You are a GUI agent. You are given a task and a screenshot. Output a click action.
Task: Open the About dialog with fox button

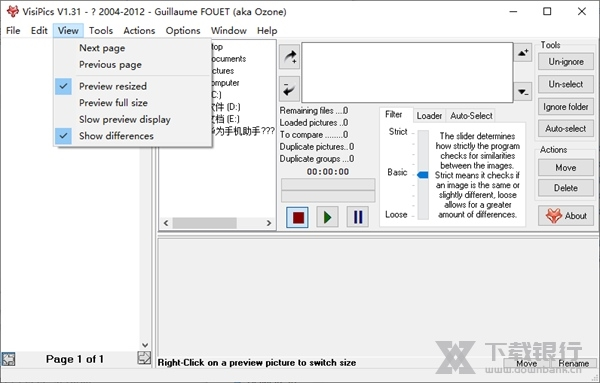(566, 216)
